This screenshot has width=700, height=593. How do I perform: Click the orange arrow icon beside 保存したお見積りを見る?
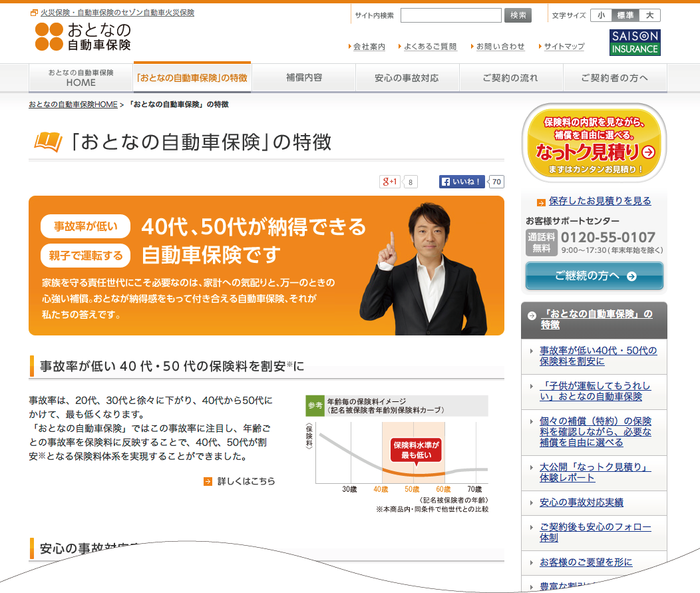(541, 202)
